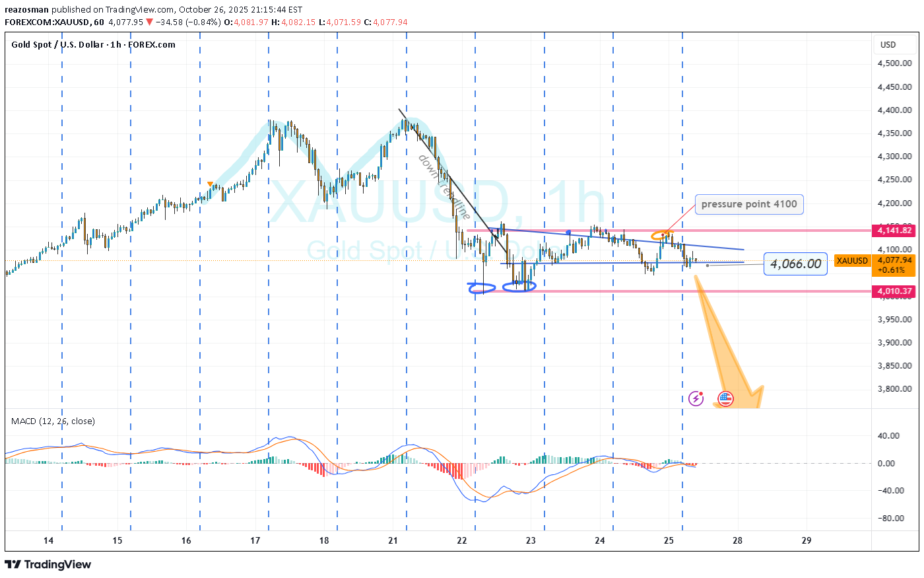Screen dimensions: 924x578
Task: Click the current price label 4,077.94
Action: pyautogui.click(x=894, y=261)
